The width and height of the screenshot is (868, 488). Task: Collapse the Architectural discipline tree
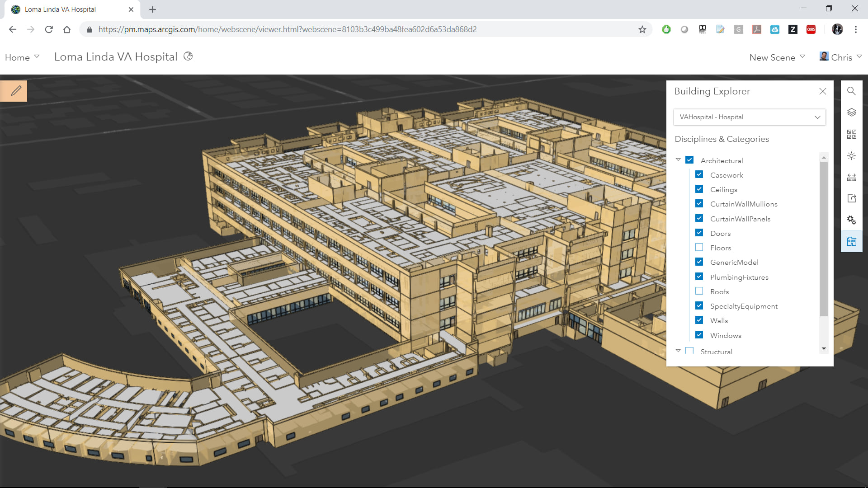[x=678, y=160]
